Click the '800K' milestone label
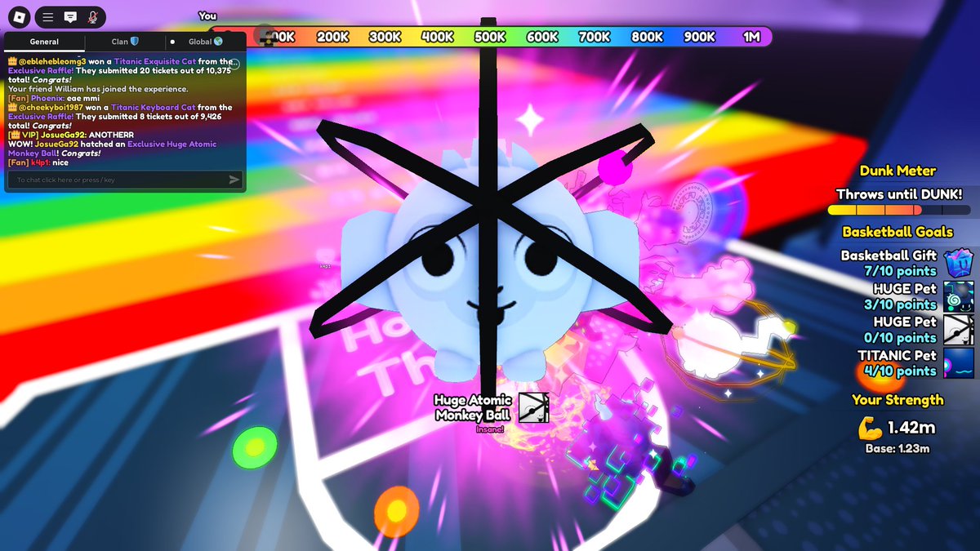 click(647, 37)
